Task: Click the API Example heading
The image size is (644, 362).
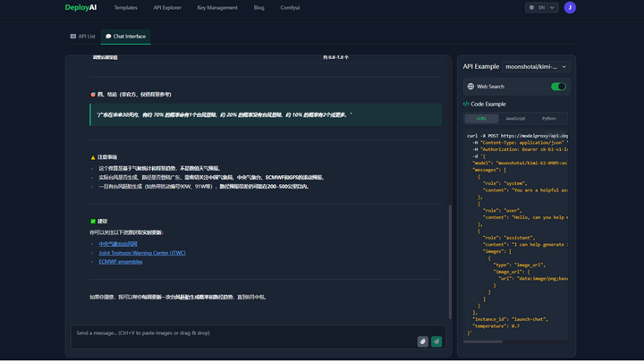Action: click(x=481, y=66)
